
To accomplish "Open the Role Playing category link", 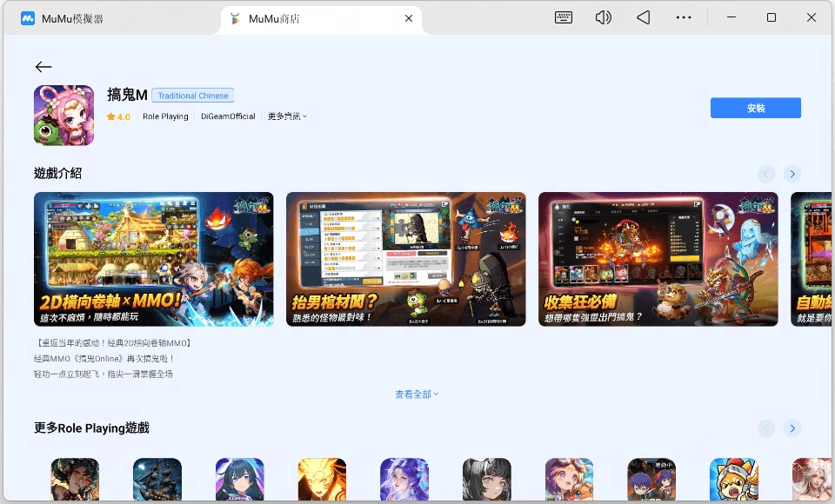I will coord(165,116).
